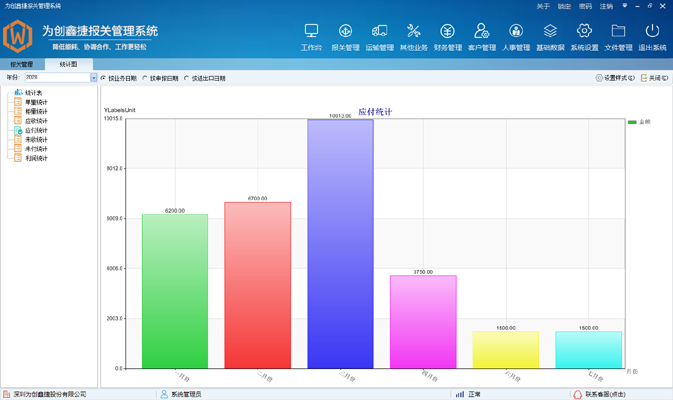The height and width of the screenshot is (400, 673).
Task: Click the magenta 四月份 bar
Action: (x=423, y=322)
